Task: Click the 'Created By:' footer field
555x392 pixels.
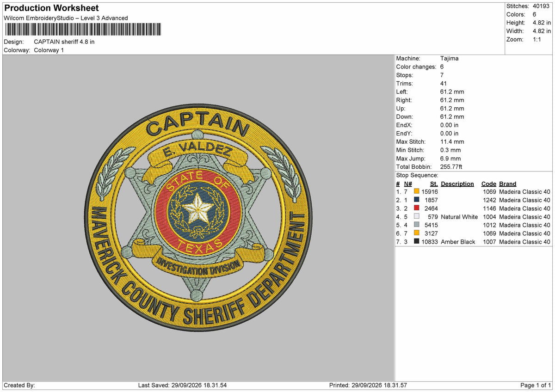Action: coord(19,385)
